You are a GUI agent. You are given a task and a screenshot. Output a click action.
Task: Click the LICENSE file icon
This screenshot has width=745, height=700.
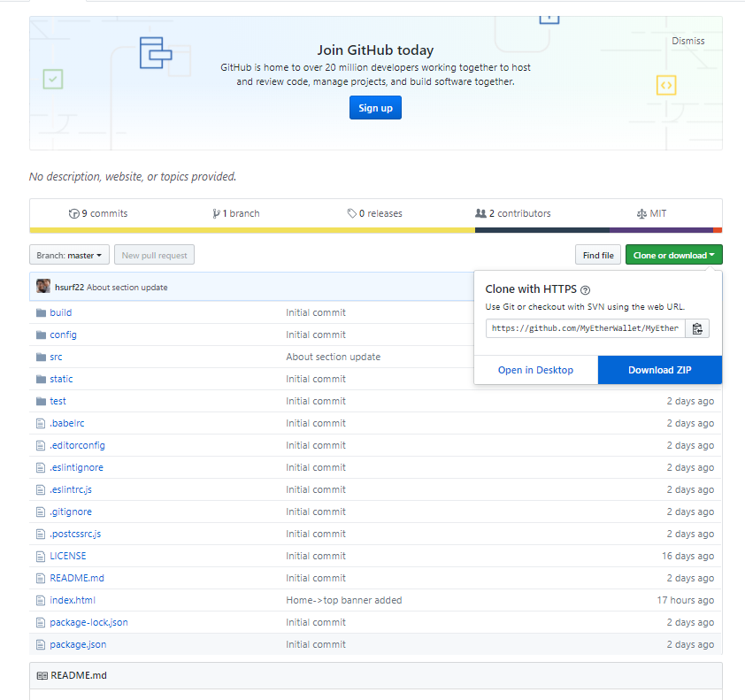(41, 556)
